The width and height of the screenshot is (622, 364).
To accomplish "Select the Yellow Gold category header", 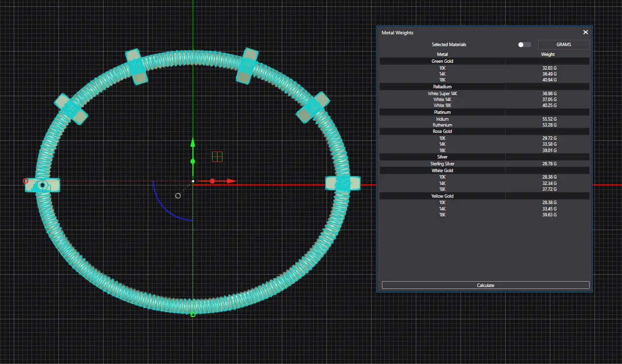I will (x=442, y=196).
